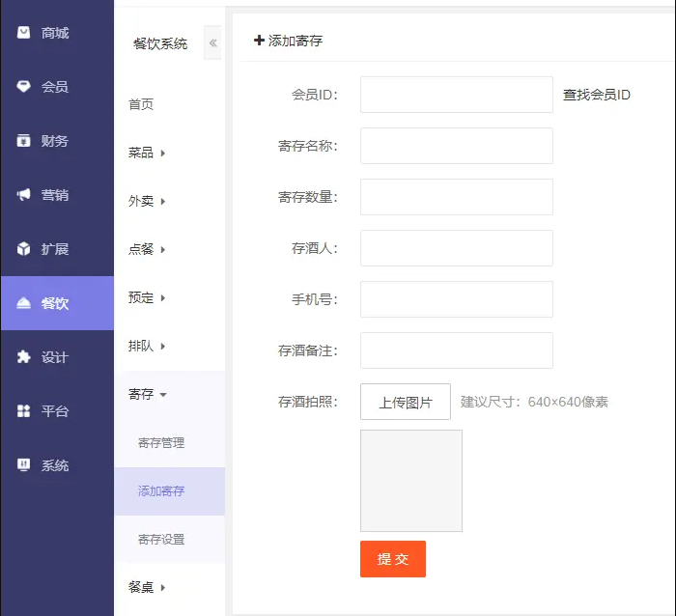Click the 会员 diamond icon
676x616 pixels.
pyautogui.click(x=24, y=86)
